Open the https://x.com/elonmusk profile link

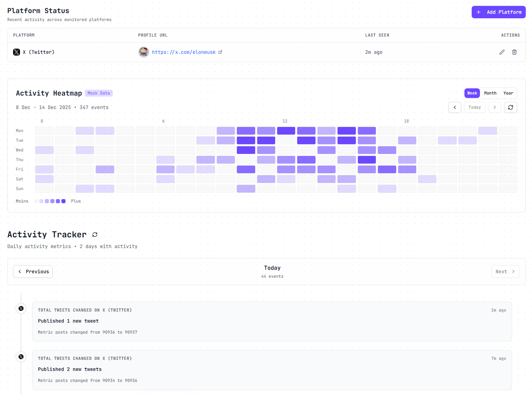184,52
